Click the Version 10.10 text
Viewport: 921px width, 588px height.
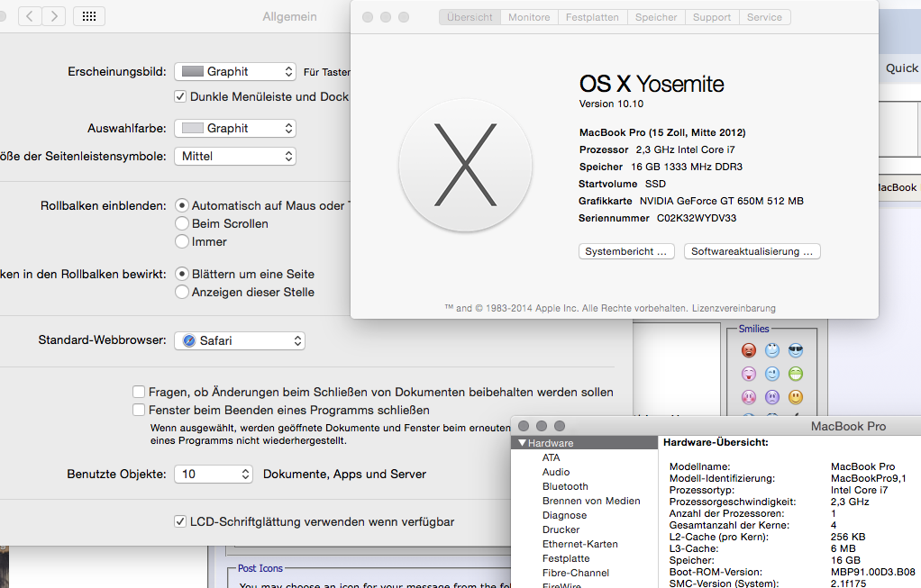611,104
